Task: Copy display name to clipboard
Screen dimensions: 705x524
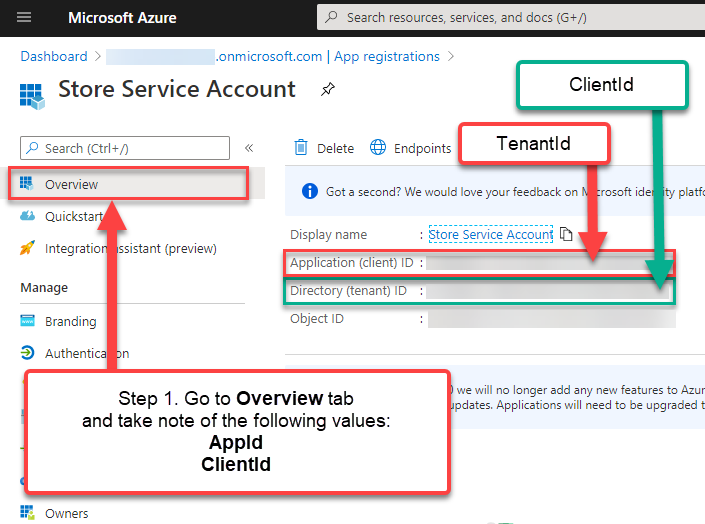Action: pos(566,234)
